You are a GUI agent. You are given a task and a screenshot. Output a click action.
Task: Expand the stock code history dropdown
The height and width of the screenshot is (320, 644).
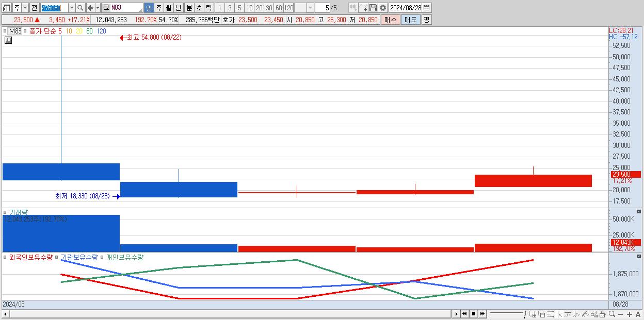tap(72, 8)
